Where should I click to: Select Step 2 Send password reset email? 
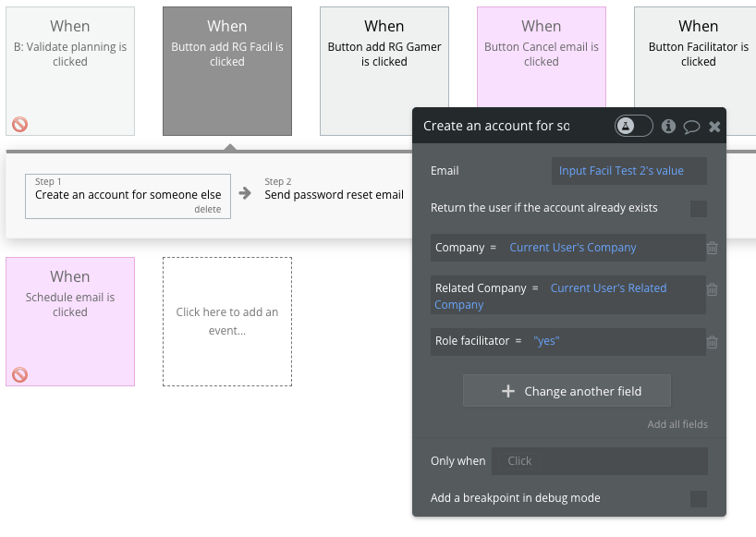click(x=334, y=195)
